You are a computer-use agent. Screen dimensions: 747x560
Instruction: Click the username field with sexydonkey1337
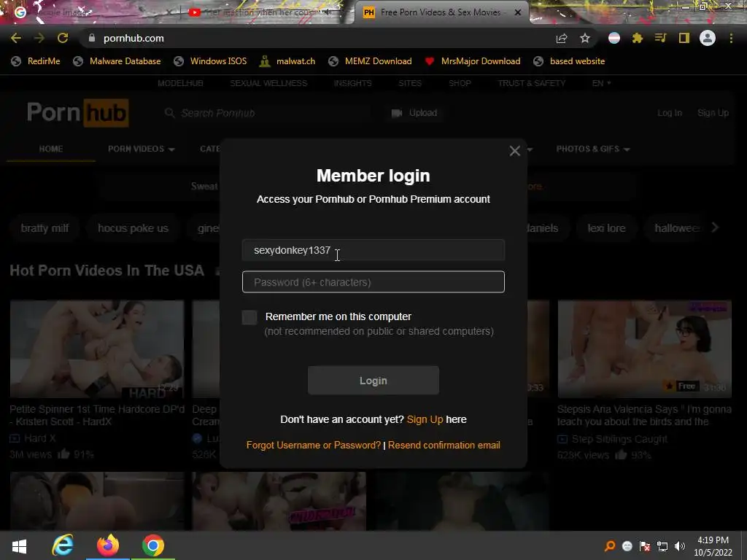pyautogui.click(x=373, y=250)
